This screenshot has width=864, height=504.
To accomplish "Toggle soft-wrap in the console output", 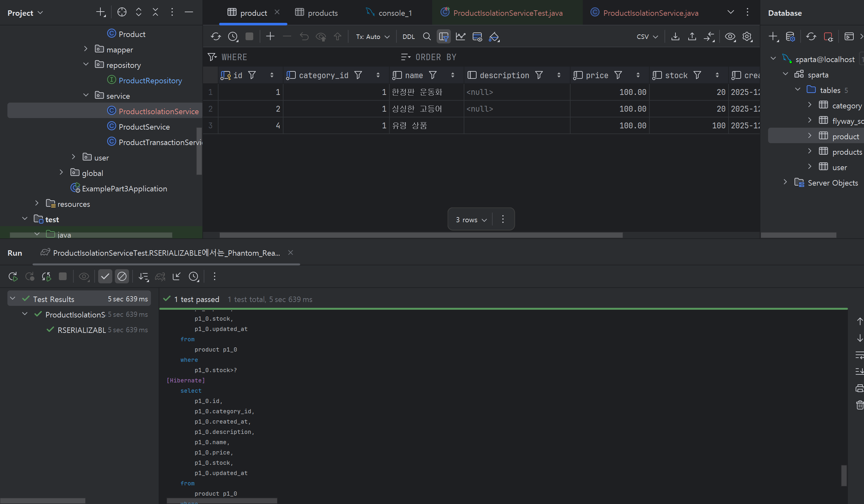I will click(859, 355).
